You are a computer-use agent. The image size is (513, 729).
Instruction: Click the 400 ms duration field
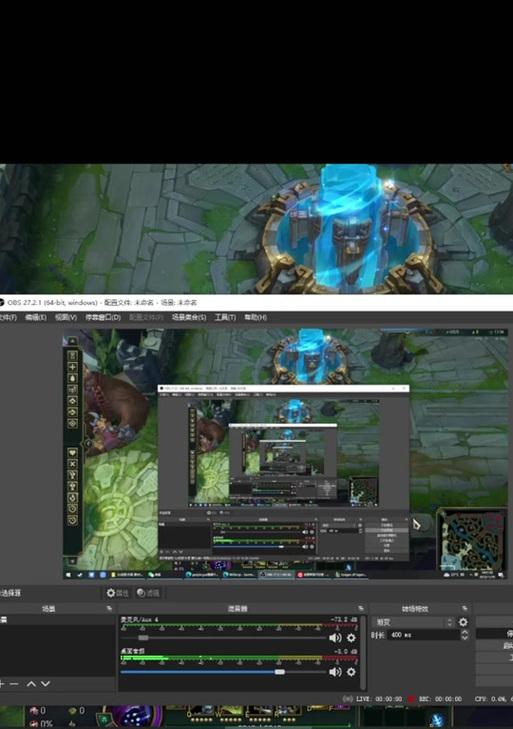pos(424,635)
